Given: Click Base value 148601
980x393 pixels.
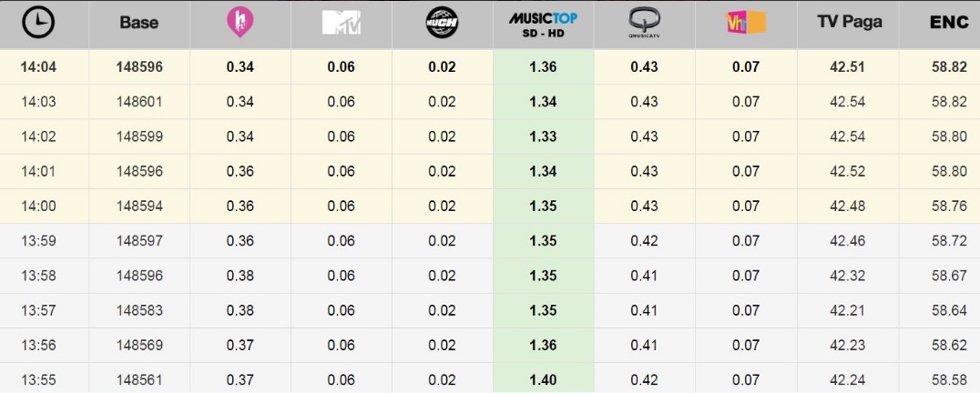Looking at the screenshot, I should click(x=139, y=102).
